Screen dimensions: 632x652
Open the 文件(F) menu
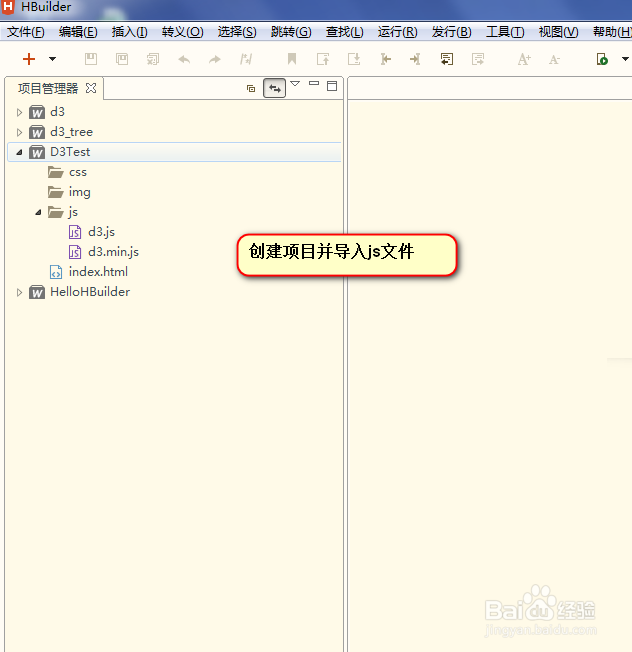(26, 32)
